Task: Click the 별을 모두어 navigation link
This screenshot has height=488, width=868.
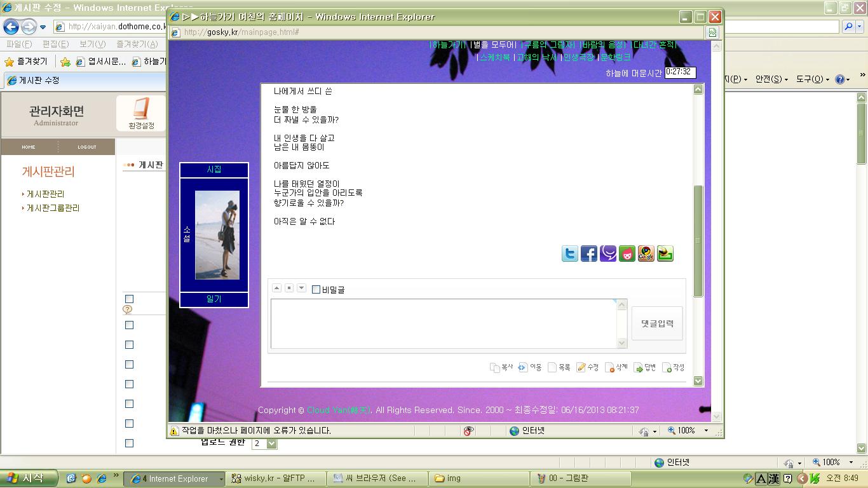Action: tap(494, 44)
